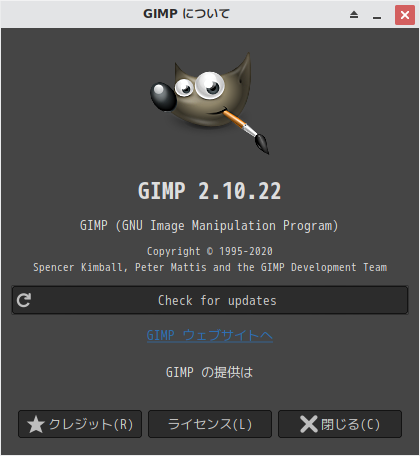Click the GIMP について window title

pyautogui.click(x=186, y=14)
